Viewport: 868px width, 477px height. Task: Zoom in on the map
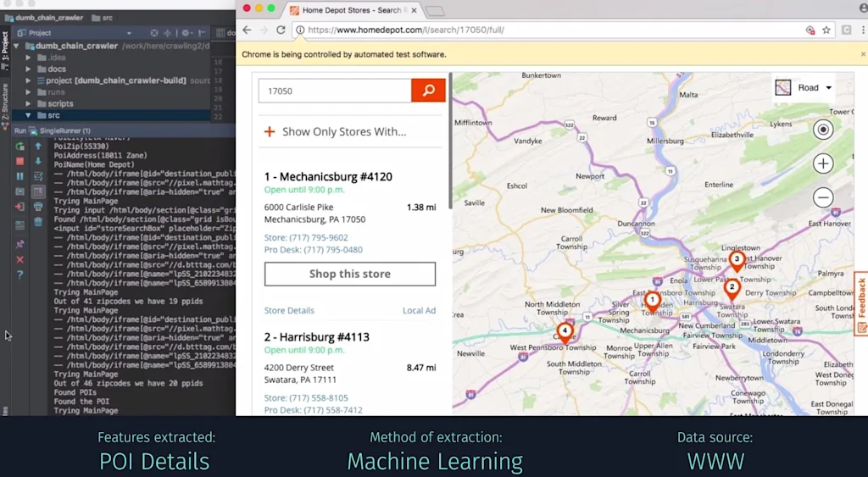[x=823, y=164]
